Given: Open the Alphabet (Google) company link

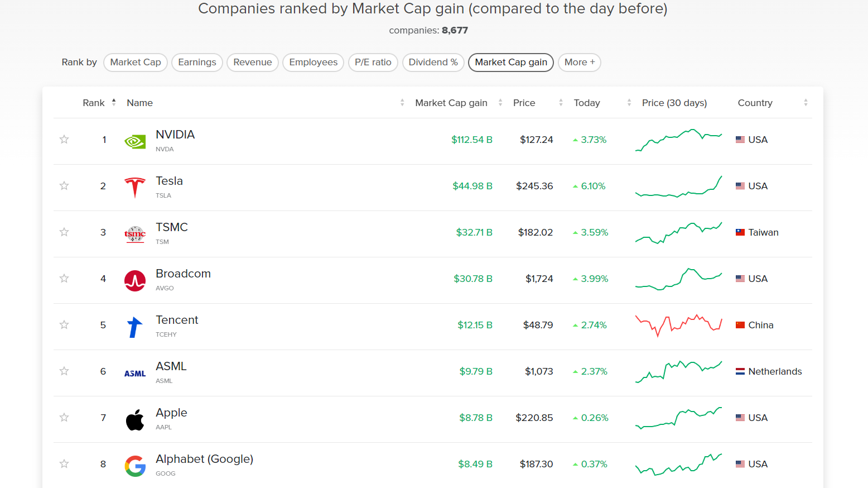Looking at the screenshot, I should 204,459.
